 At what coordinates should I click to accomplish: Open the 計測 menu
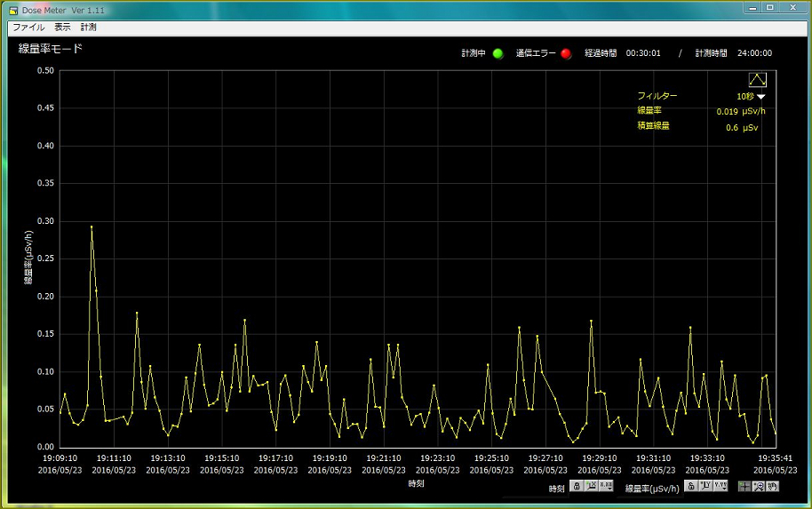(89, 28)
